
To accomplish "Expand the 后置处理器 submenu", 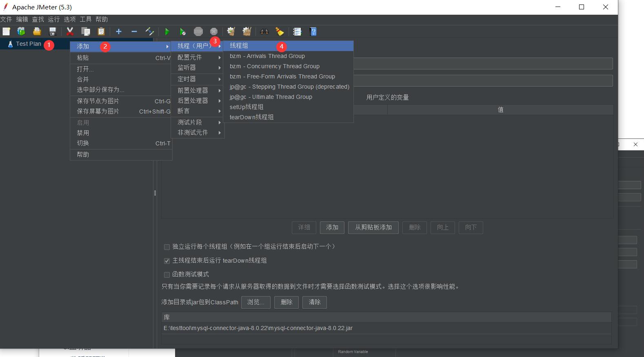I will tap(198, 101).
